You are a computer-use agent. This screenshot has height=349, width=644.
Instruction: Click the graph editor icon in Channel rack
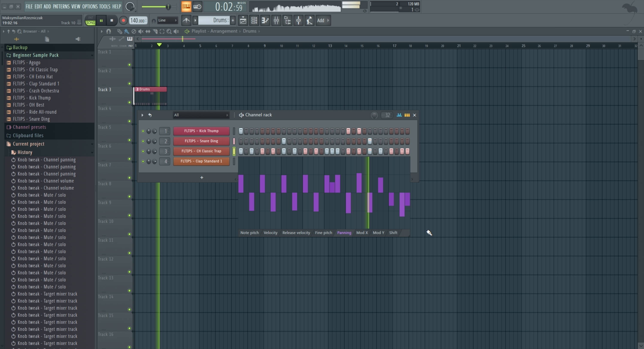point(399,115)
